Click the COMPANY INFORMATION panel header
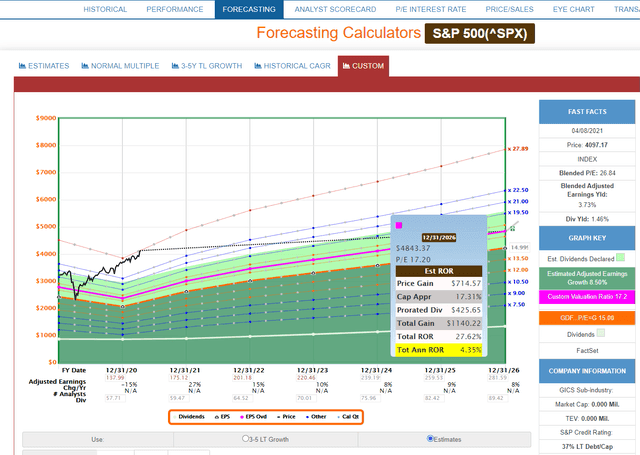Screen dimensions: 640x455 (x=587, y=371)
